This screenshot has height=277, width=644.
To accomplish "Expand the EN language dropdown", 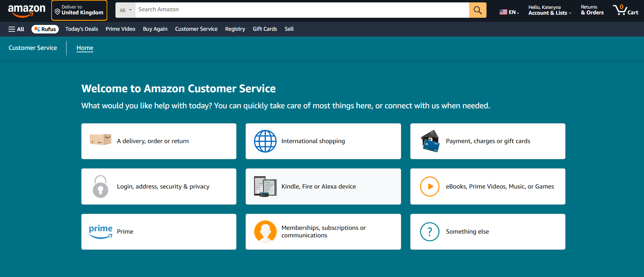I will click(x=513, y=12).
